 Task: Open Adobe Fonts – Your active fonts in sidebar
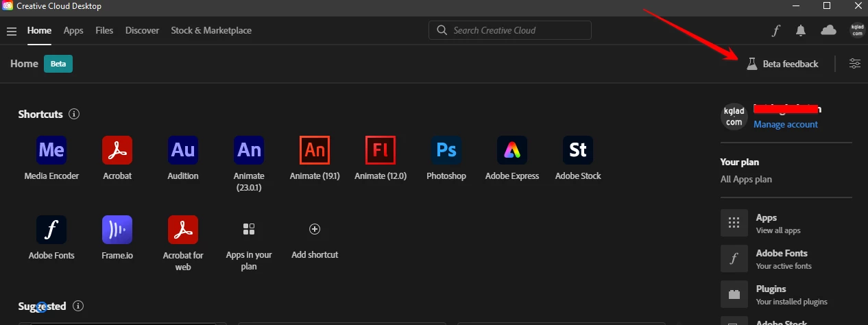(x=786, y=258)
